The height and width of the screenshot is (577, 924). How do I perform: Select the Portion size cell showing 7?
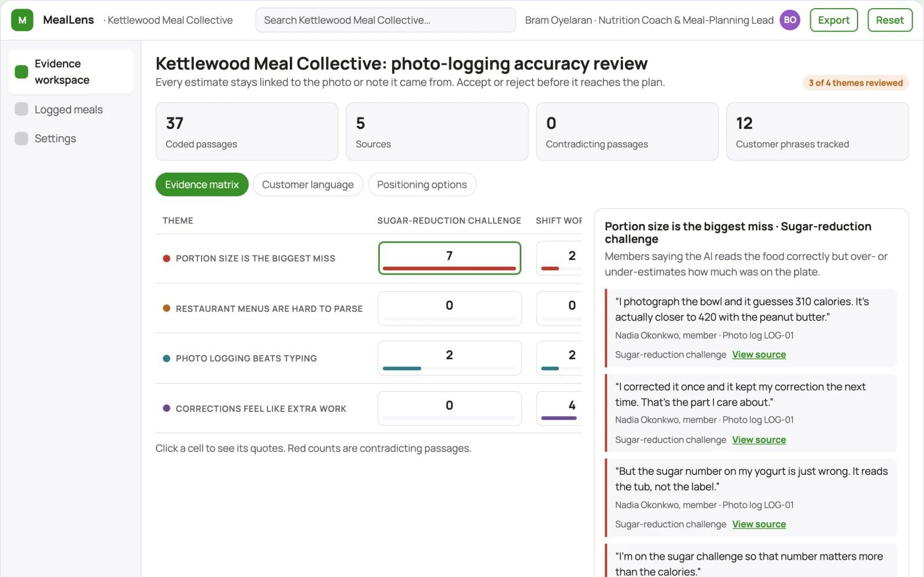[x=450, y=258]
